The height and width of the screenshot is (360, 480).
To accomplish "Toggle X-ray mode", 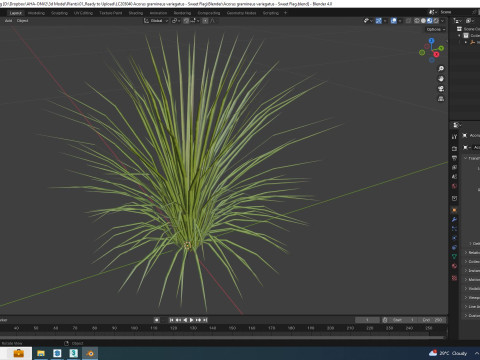I will (x=408, y=21).
